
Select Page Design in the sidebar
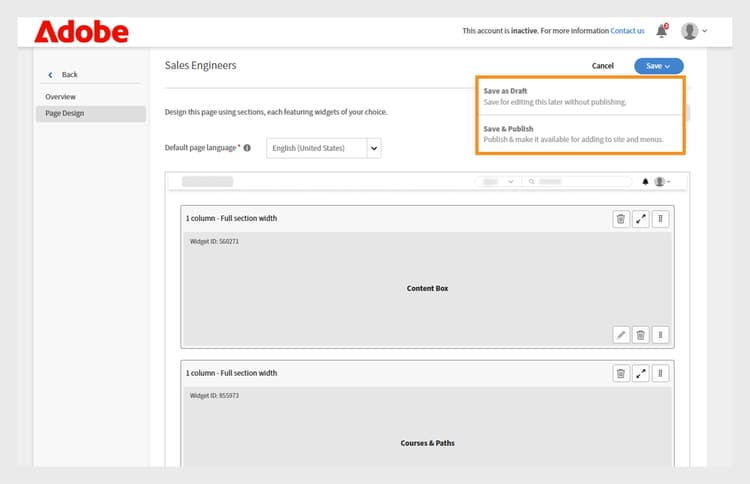click(65, 114)
